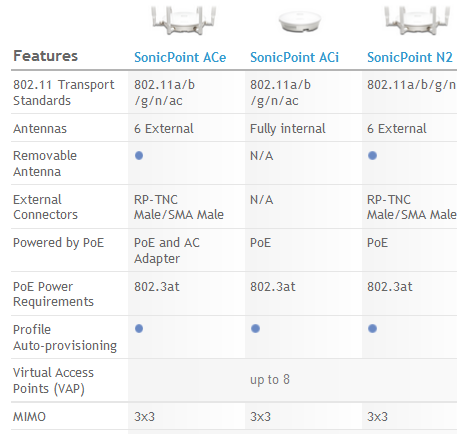Image resolution: width=457 pixels, height=434 pixels.
Task: Click the MIMO row label
Action: 29,417
